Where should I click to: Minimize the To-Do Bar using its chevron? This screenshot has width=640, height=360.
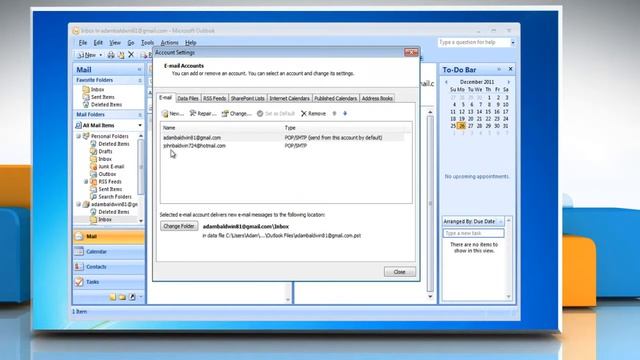coord(499,69)
